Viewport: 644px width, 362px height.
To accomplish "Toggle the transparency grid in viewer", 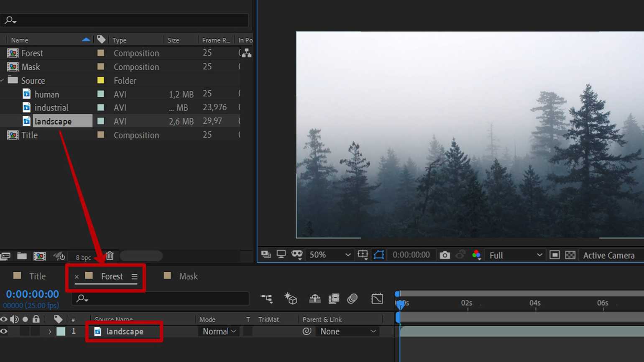I will [x=570, y=255].
